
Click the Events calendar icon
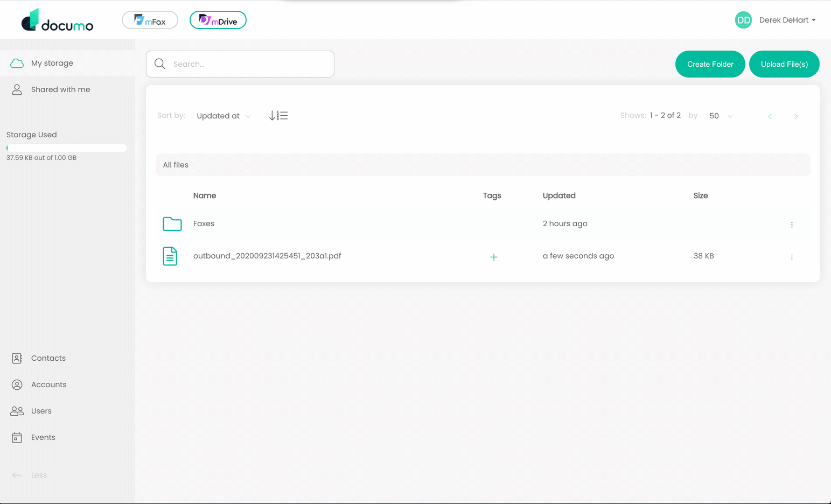(17, 437)
